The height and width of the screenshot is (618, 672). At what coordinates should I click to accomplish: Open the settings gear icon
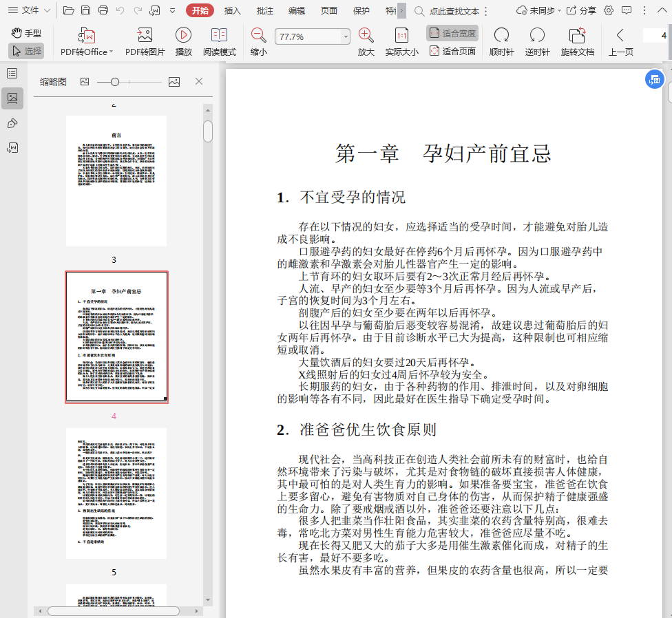[x=609, y=11]
